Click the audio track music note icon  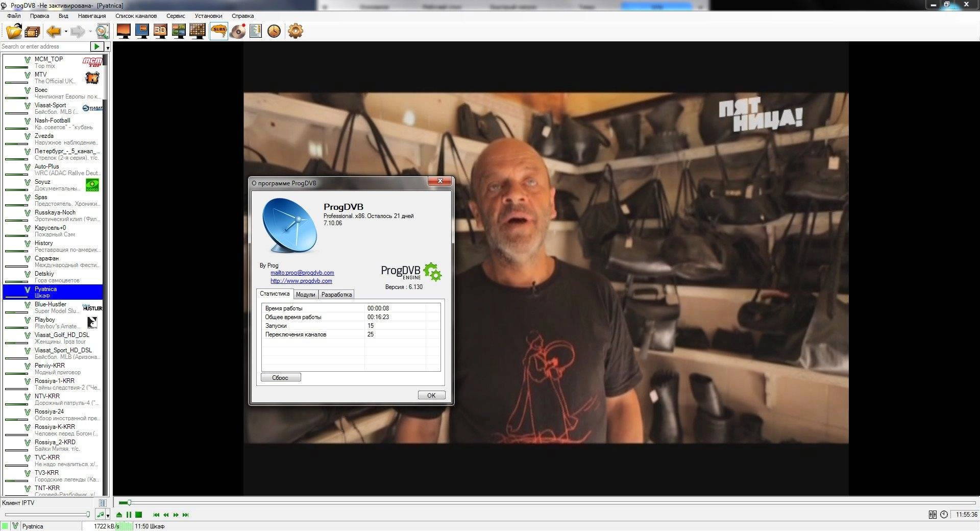[101, 515]
